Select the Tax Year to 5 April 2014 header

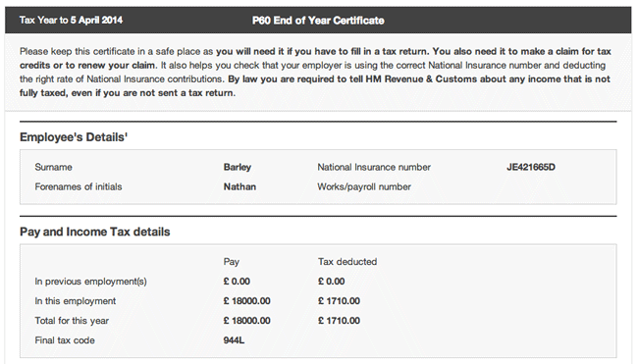71,21
